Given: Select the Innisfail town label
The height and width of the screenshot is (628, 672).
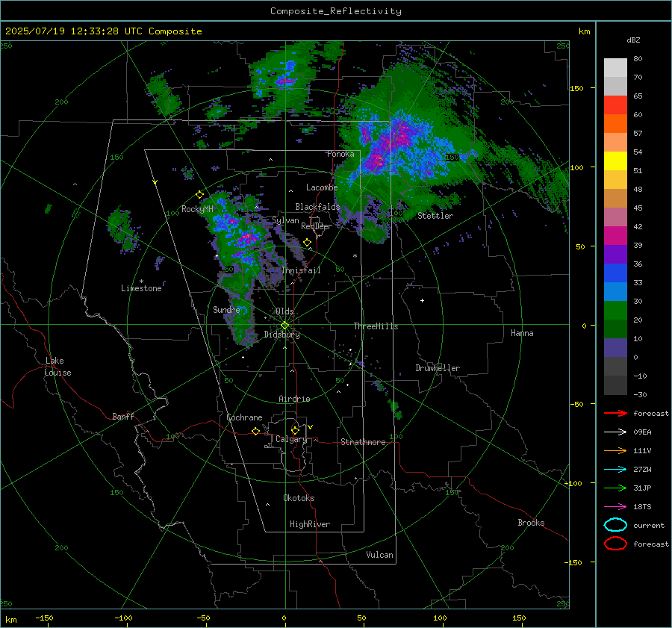Looking at the screenshot, I should coord(301,270).
